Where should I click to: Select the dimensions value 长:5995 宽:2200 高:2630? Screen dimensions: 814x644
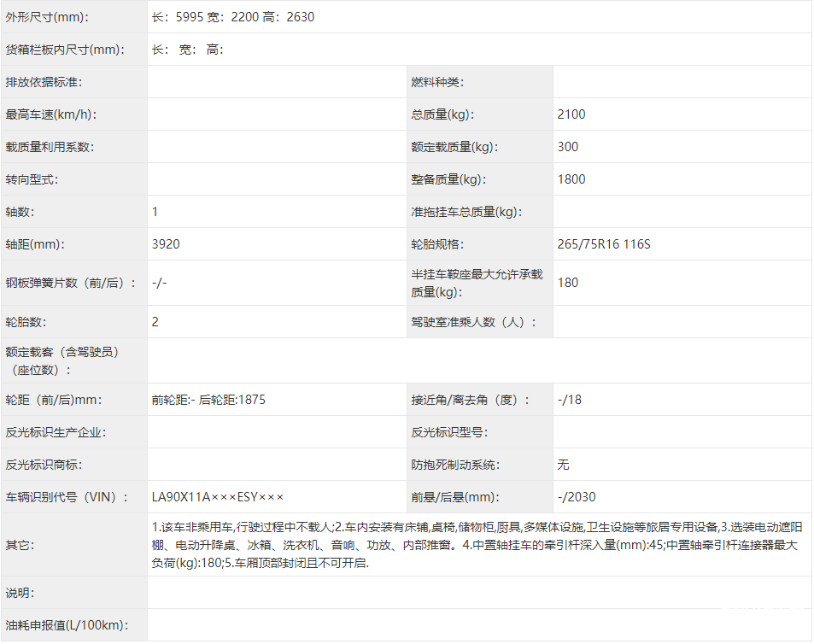[233, 17]
